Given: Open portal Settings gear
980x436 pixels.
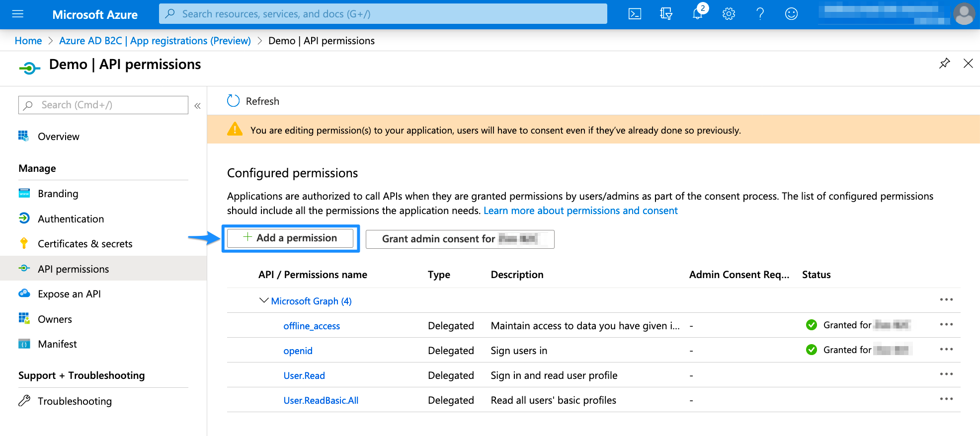Looking at the screenshot, I should 729,14.
